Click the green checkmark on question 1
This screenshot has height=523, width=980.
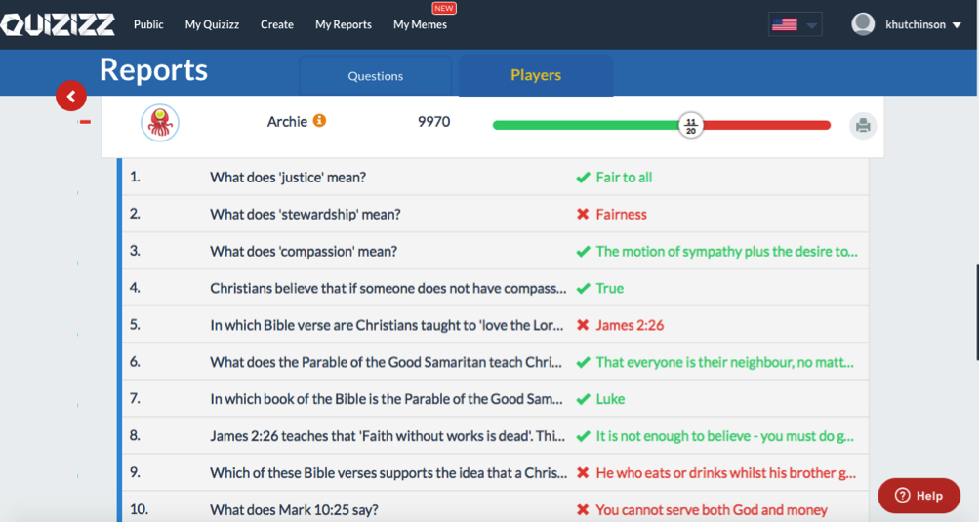tap(583, 178)
